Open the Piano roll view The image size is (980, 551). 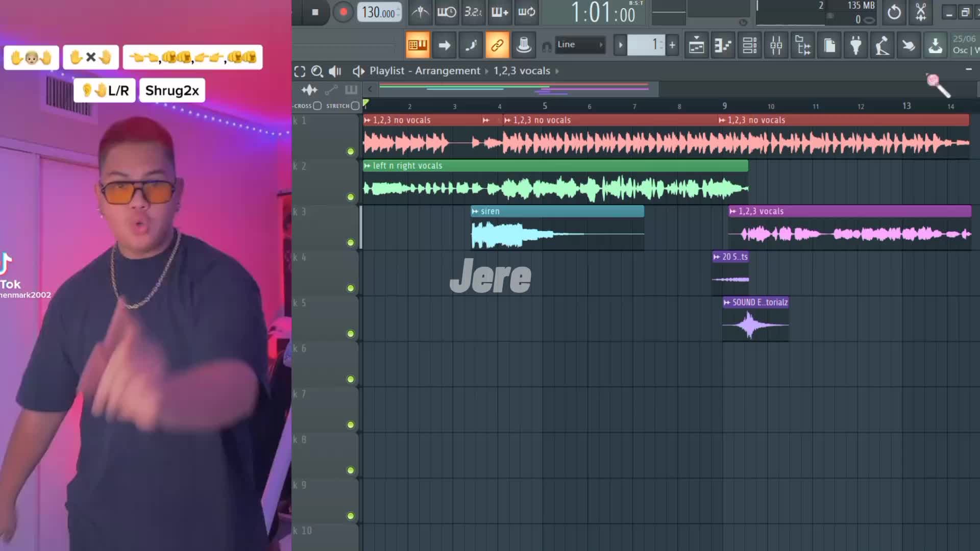tap(723, 45)
